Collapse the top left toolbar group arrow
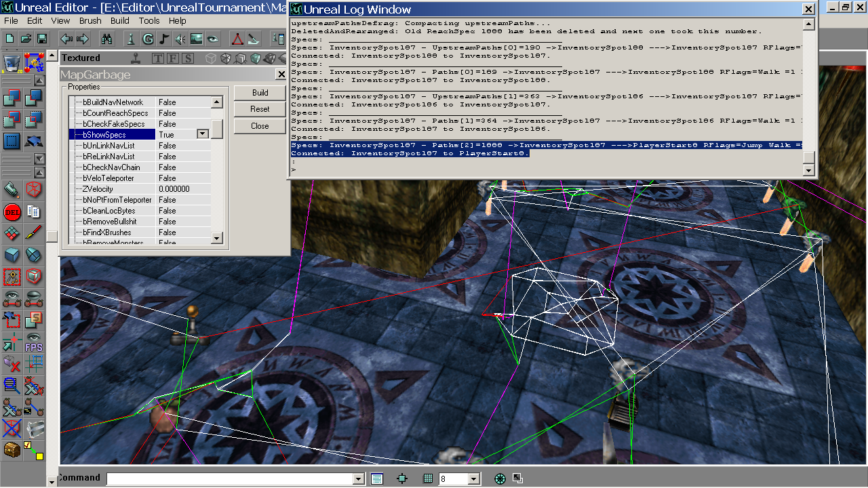Viewport: 868px width, 488px height. pos(39,81)
